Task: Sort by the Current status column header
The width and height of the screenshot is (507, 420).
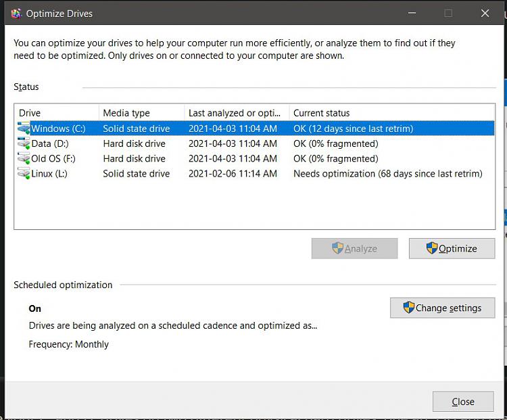Action: [x=392, y=113]
